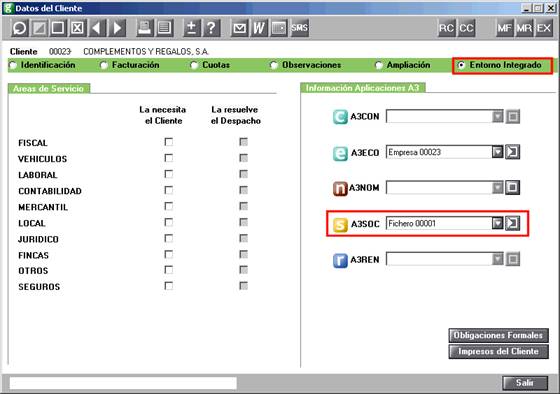Viewport: 560px width, 394px height.
Task: Select the Facturación section
Action: 130,65
